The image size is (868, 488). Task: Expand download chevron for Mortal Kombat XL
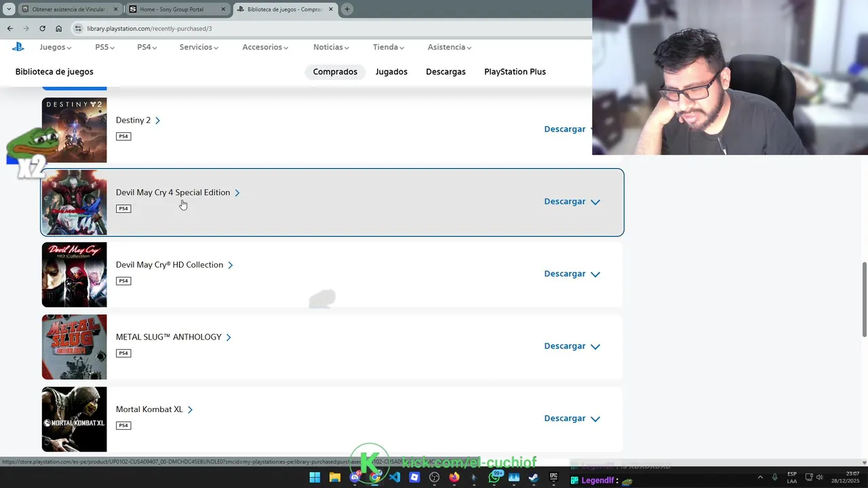pos(595,419)
